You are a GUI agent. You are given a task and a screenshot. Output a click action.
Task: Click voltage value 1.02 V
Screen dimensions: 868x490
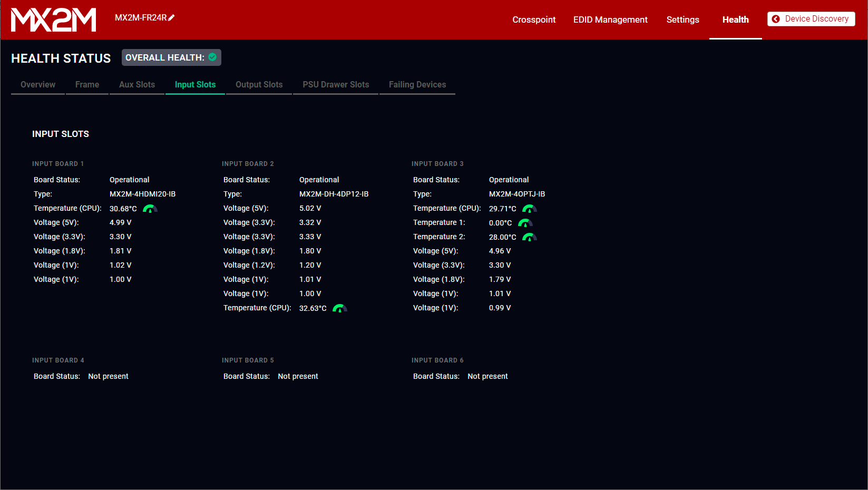120,265
